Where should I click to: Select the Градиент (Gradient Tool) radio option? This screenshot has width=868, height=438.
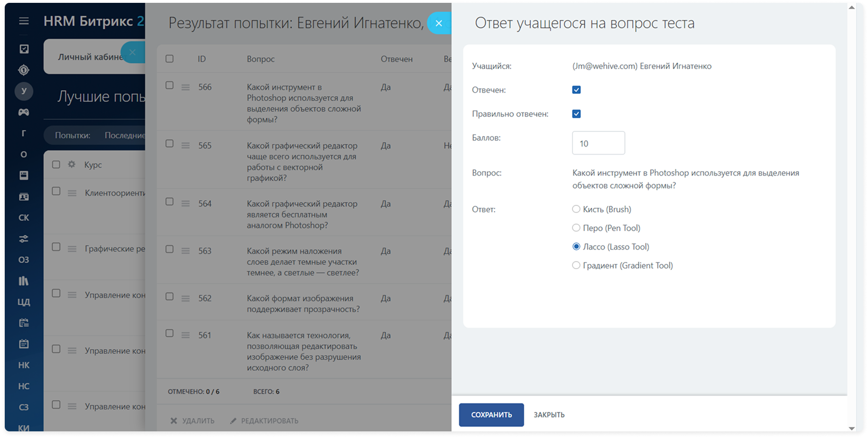pos(576,265)
